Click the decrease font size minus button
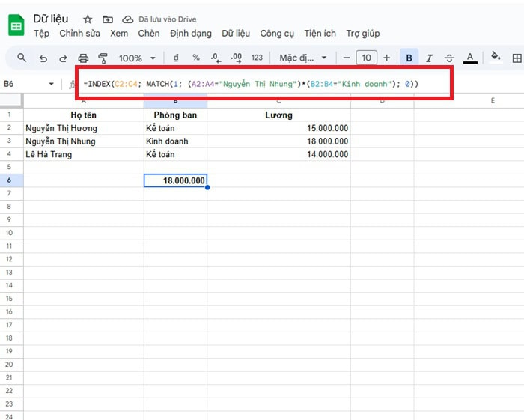 click(346, 58)
